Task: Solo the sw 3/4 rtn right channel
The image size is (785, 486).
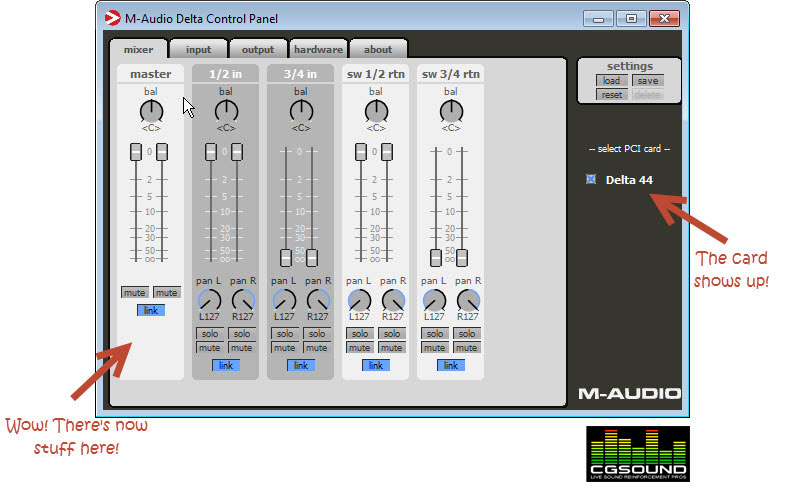Action: [467, 333]
